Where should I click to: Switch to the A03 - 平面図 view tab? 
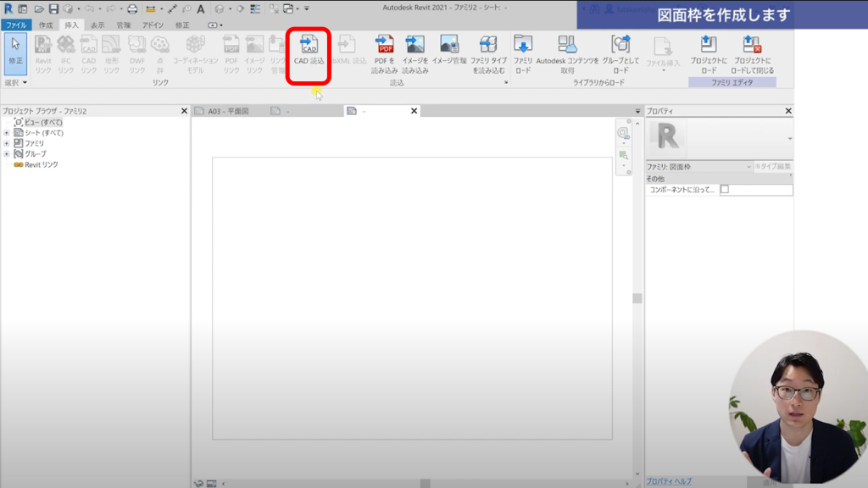[225, 111]
